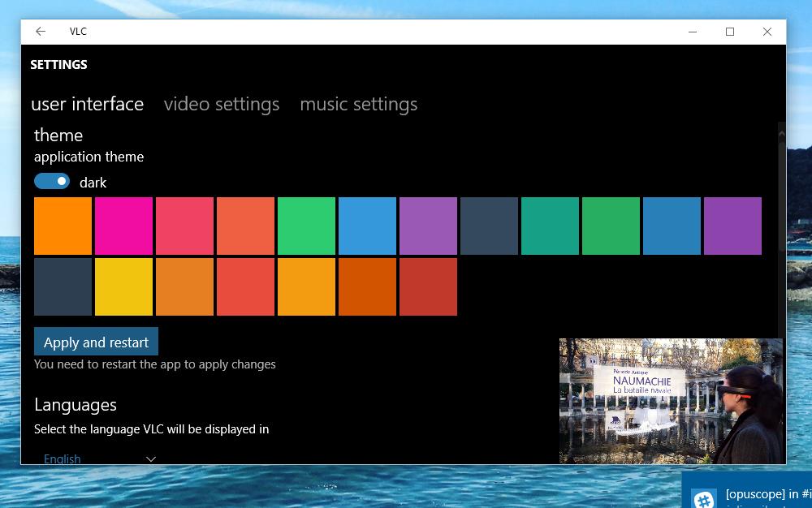
Task: Select the yellow color swatch
Action: click(x=123, y=286)
